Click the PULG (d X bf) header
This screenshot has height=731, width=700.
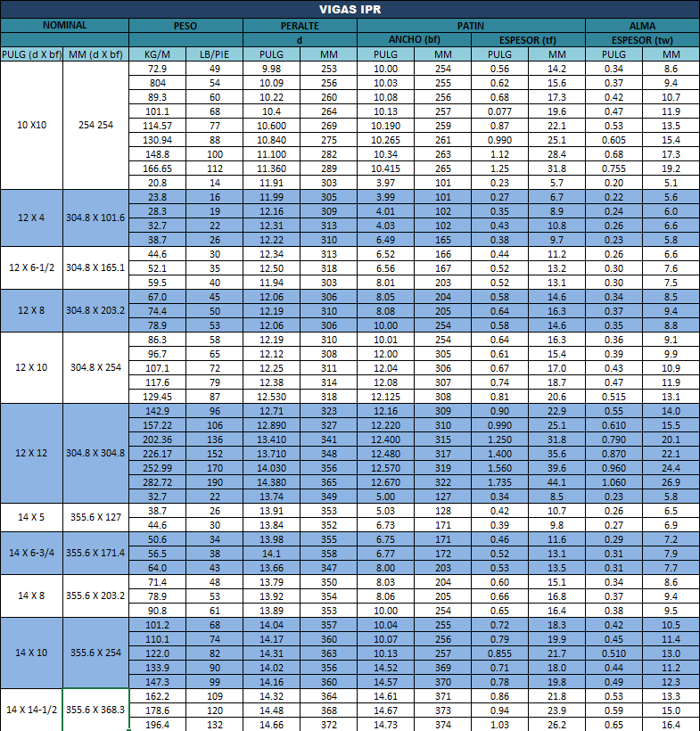pyautogui.click(x=31, y=54)
